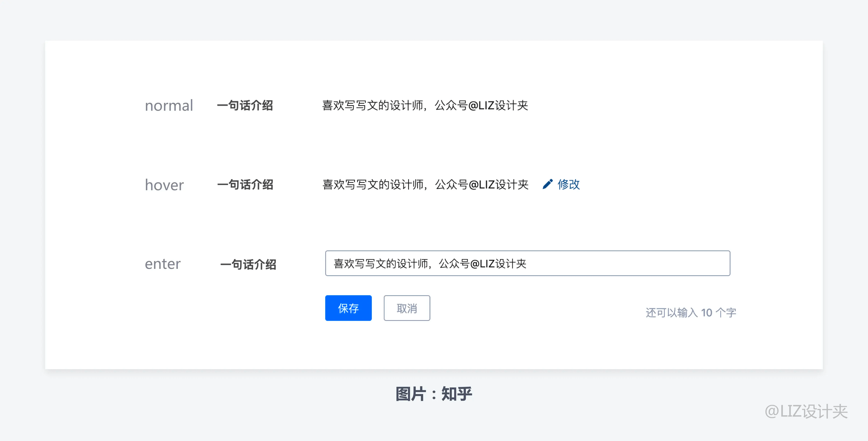The height and width of the screenshot is (441, 868).
Task: Click 一句话介绍 label in normal row
Action: click(x=245, y=106)
